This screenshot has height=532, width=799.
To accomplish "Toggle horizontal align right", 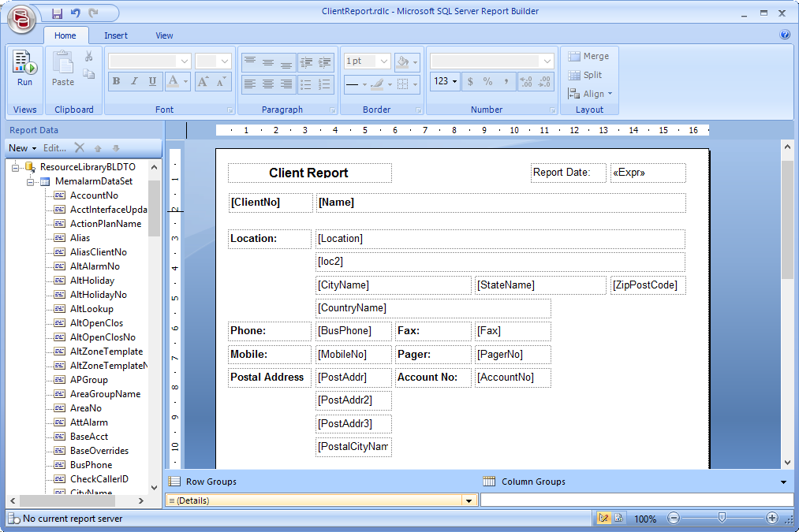I will coord(286,84).
